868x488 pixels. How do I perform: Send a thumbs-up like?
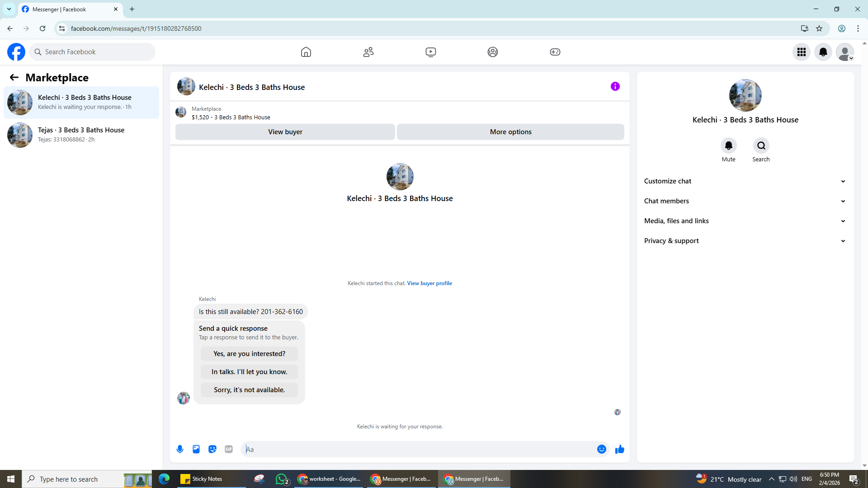(x=619, y=449)
